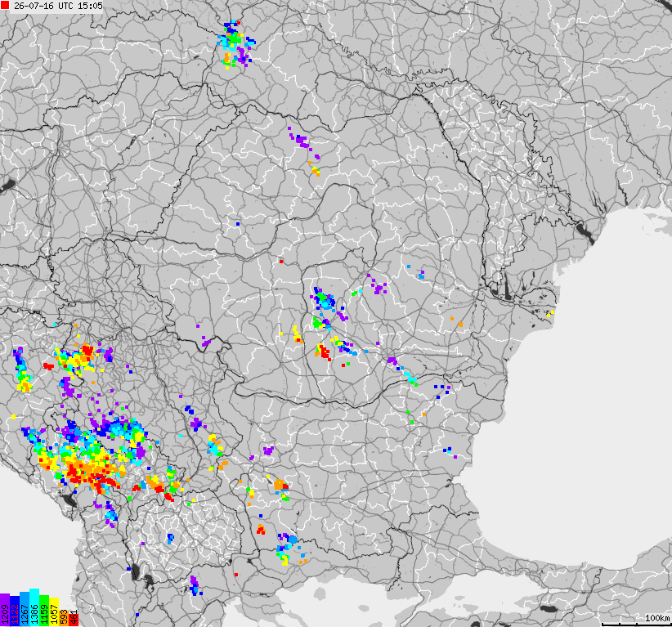Click the cyan legend bar labeled 1386
Screen dimensions: 672x627
click(34, 607)
